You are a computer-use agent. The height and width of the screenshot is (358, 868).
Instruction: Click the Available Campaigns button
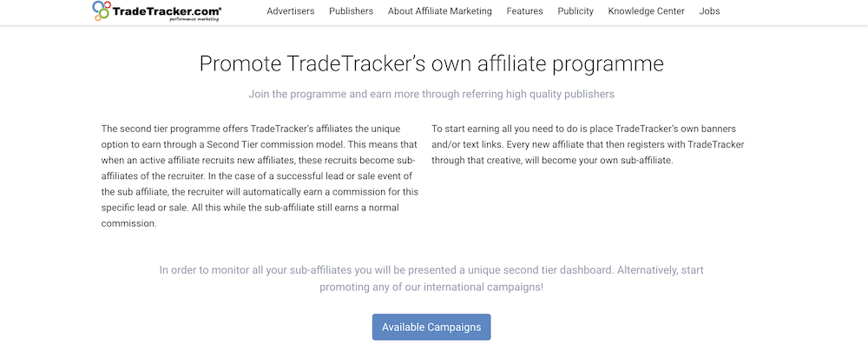click(x=431, y=327)
